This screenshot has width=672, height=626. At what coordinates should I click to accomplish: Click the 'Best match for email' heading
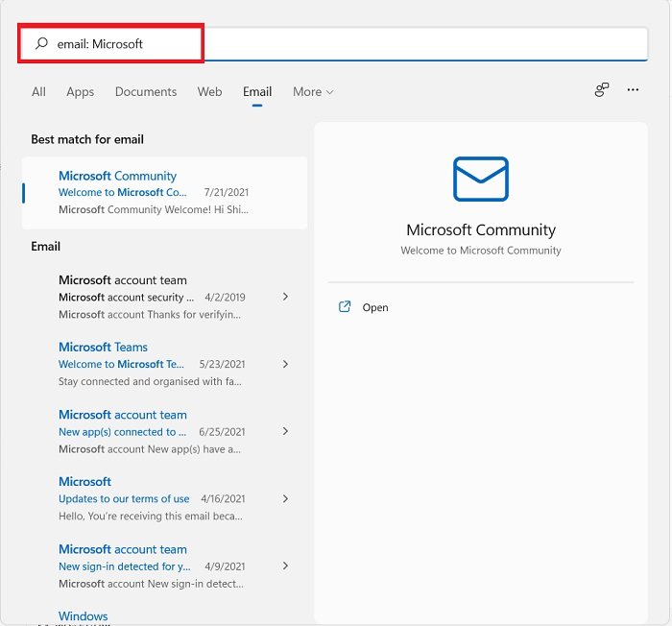87,139
